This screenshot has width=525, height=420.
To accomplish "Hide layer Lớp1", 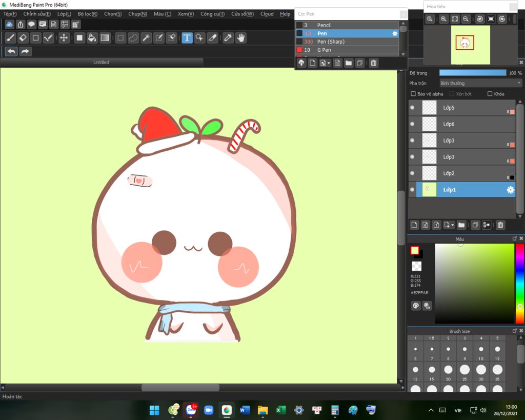I will [x=412, y=190].
